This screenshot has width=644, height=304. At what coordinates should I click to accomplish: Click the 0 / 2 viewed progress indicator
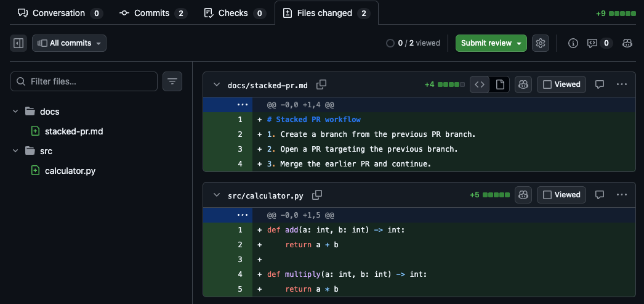tap(413, 43)
